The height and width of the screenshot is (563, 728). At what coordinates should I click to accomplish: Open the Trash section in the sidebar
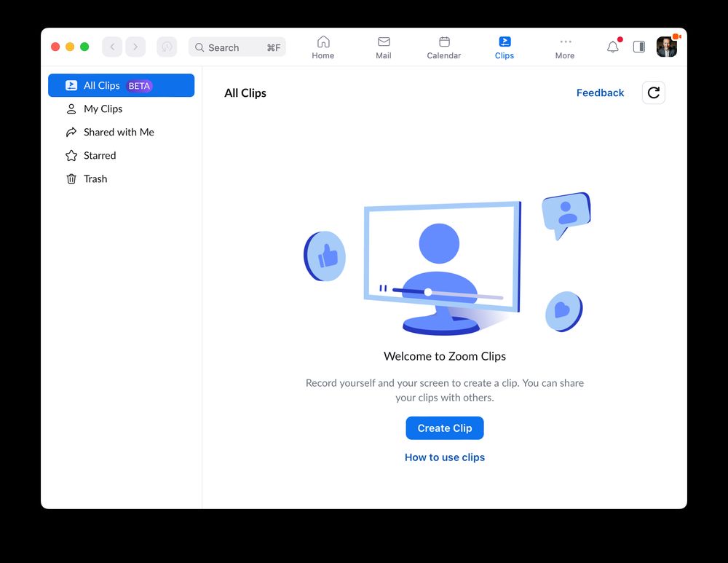[x=95, y=178]
